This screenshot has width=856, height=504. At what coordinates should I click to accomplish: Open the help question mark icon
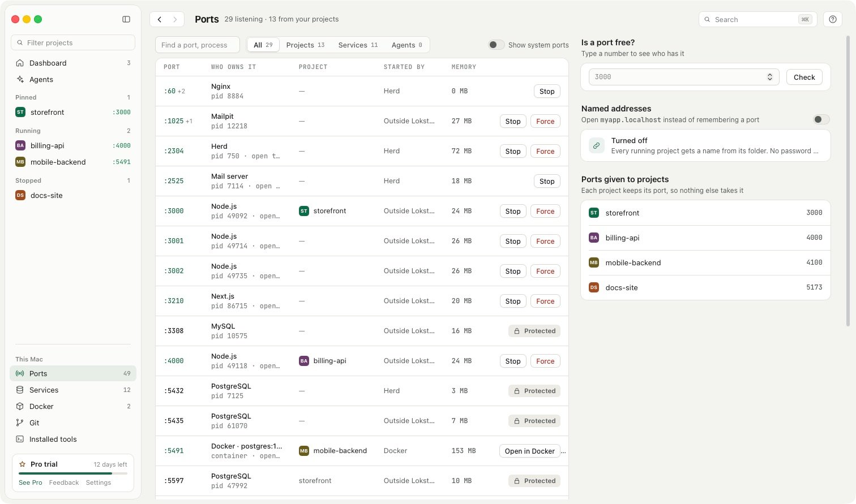tap(833, 19)
